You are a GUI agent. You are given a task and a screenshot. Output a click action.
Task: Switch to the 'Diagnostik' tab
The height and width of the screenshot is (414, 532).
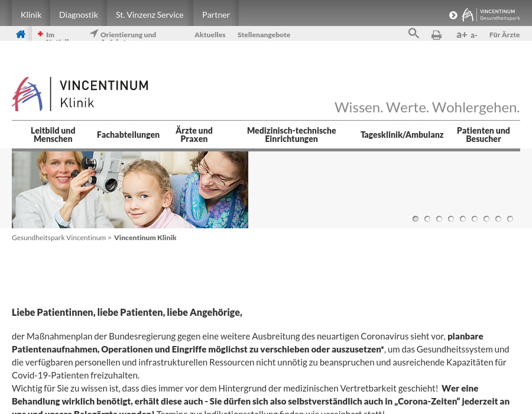78,14
